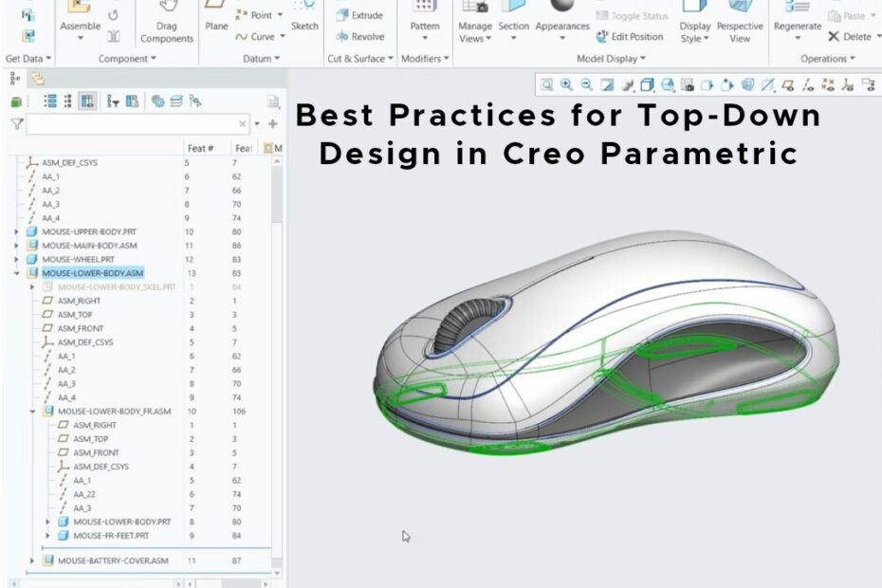Image resolution: width=882 pixels, height=588 pixels.
Task: Click the model tree search field
Action: (137, 124)
